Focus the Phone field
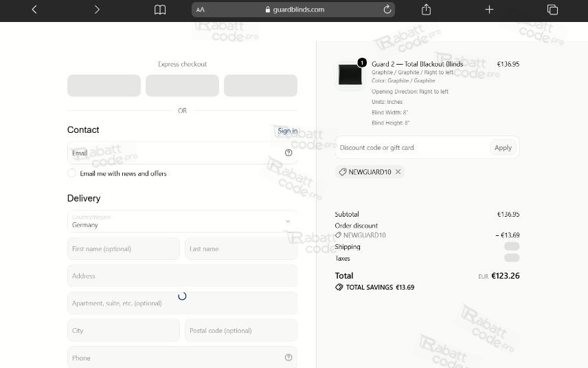 coord(182,358)
